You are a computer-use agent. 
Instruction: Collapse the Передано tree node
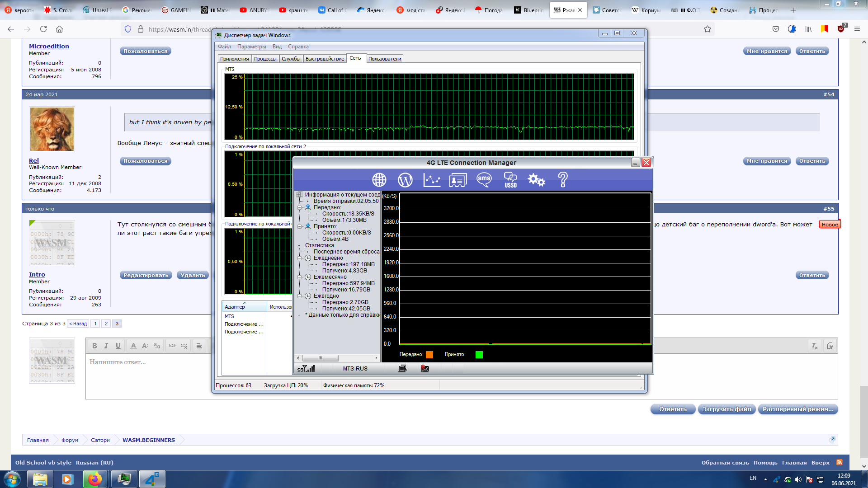299,207
